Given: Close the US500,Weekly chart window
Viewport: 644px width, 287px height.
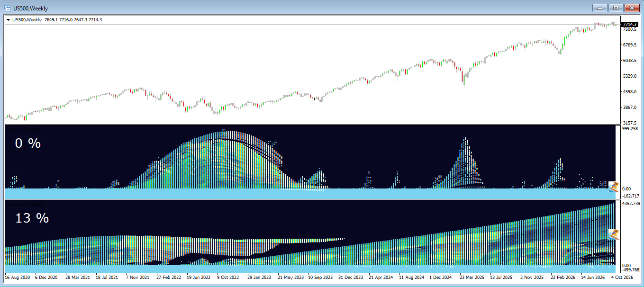Looking at the screenshot, I should pos(632,8).
